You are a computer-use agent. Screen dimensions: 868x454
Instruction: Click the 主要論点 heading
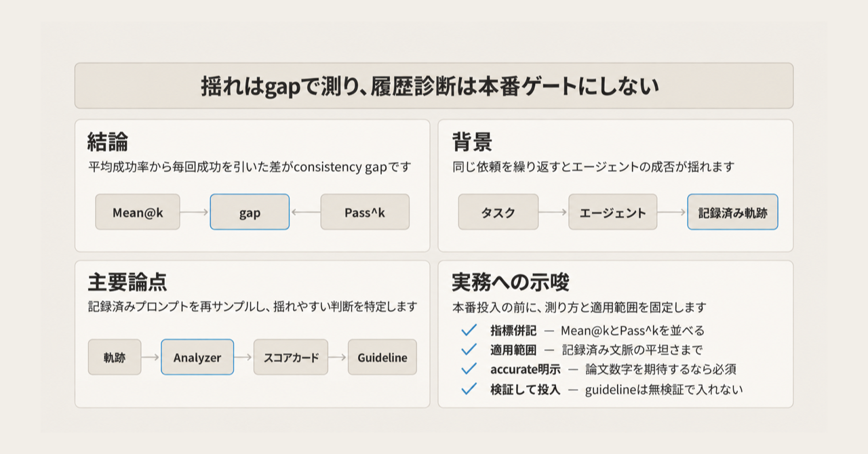pos(127,283)
